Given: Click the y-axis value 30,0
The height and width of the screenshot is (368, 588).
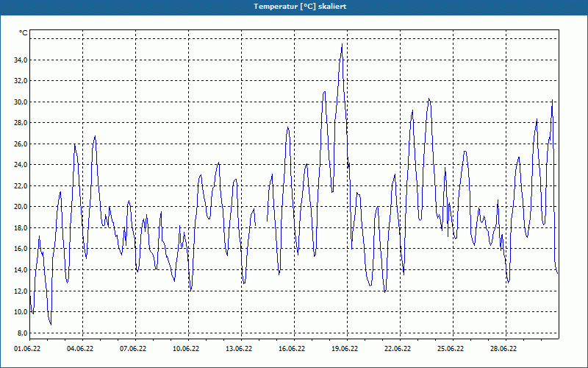Looking at the screenshot, I should [20, 102].
